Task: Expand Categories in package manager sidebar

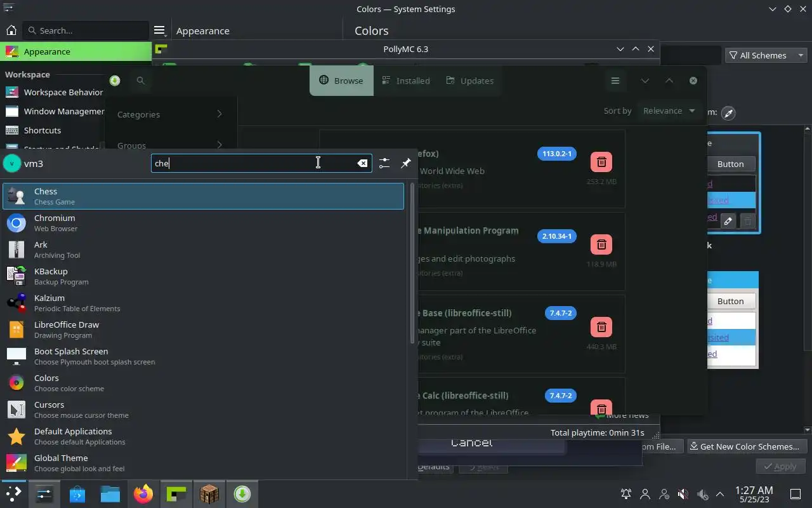Action: (x=170, y=114)
